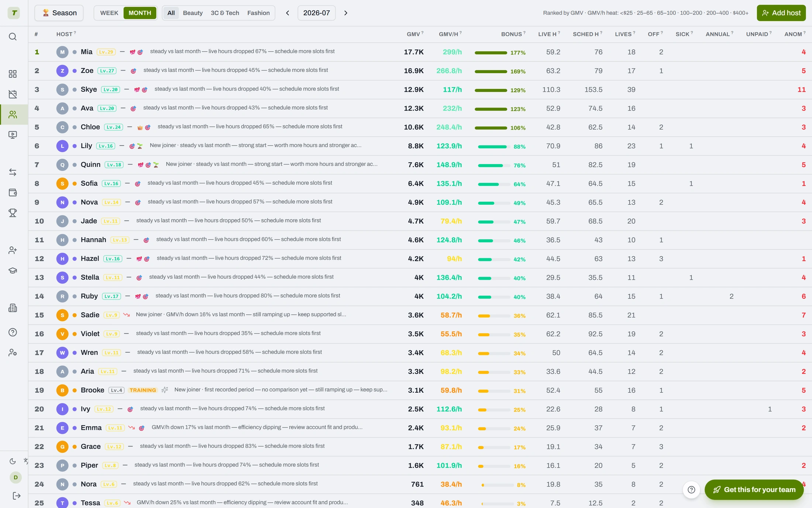812x508 pixels.
Task: Sort by SCHED H column header
Action: point(587,34)
